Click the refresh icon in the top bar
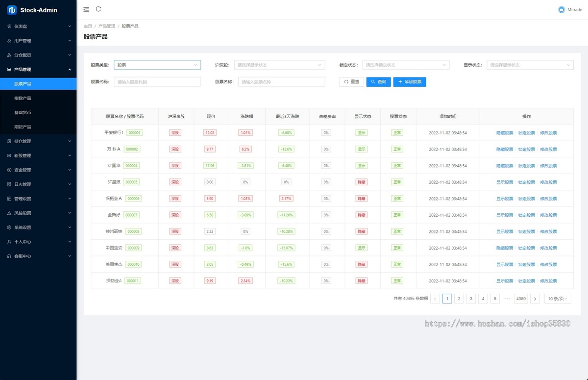Screen dimensions: 588x380 (x=98, y=9)
